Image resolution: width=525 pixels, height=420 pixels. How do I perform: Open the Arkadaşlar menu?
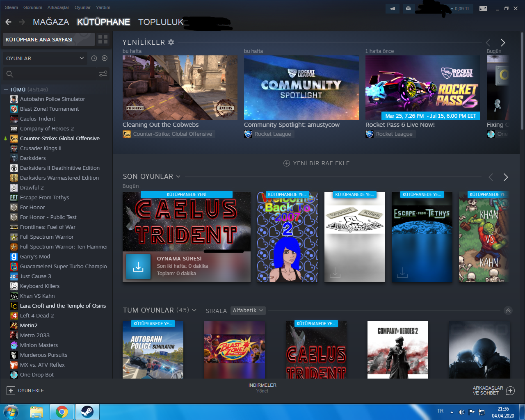[58, 7]
